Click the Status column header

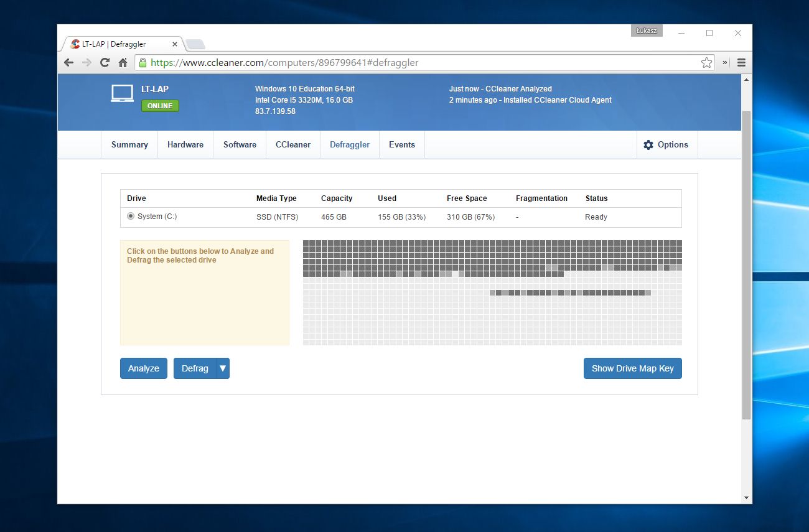pyautogui.click(x=596, y=198)
